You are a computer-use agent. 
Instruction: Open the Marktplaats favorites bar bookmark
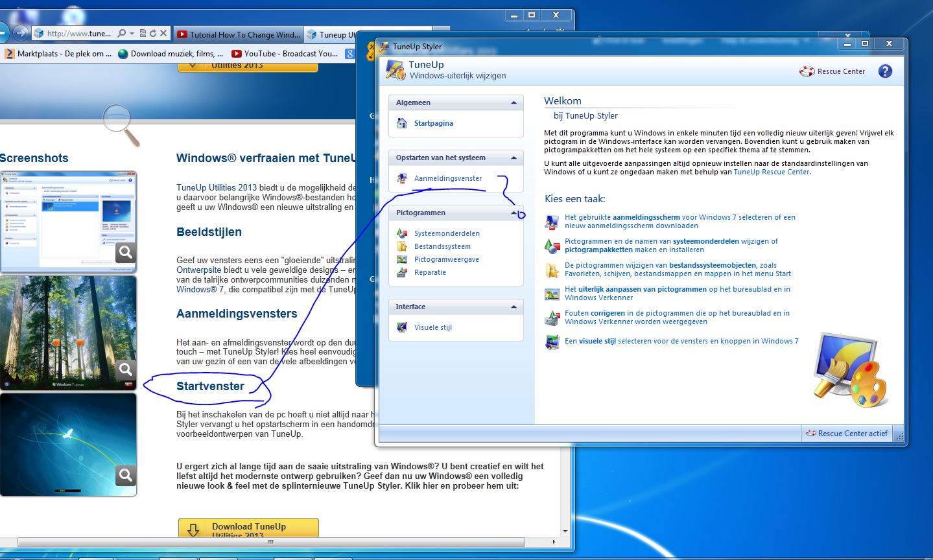point(59,54)
